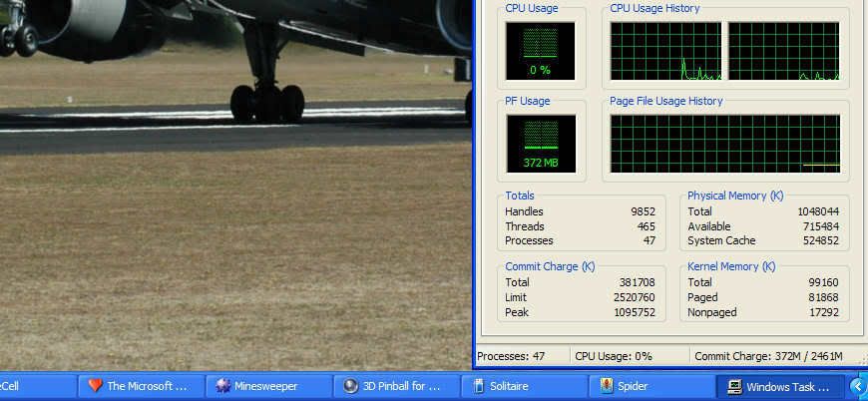
Task: Click the CPU Usage gauge showing 0 %
Action: click(540, 50)
